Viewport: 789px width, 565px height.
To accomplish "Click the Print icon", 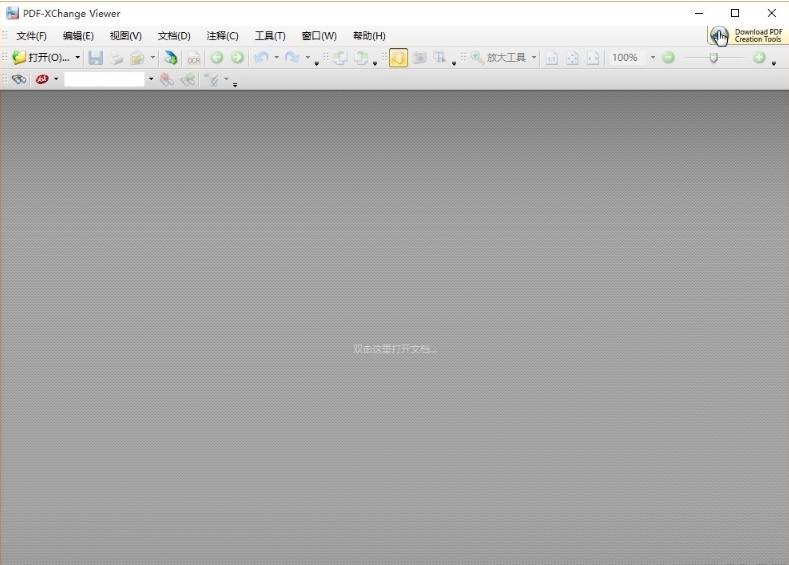I will (x=116, y=58).
